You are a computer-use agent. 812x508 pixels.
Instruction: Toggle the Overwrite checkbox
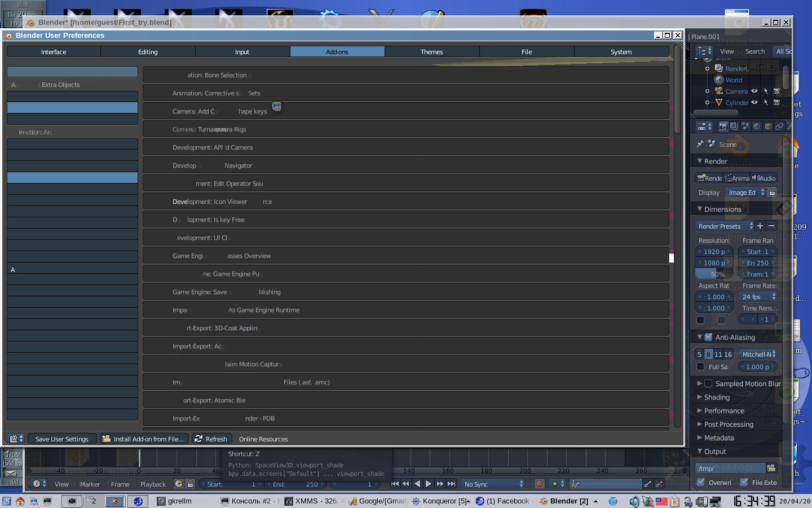click(700, 482)
